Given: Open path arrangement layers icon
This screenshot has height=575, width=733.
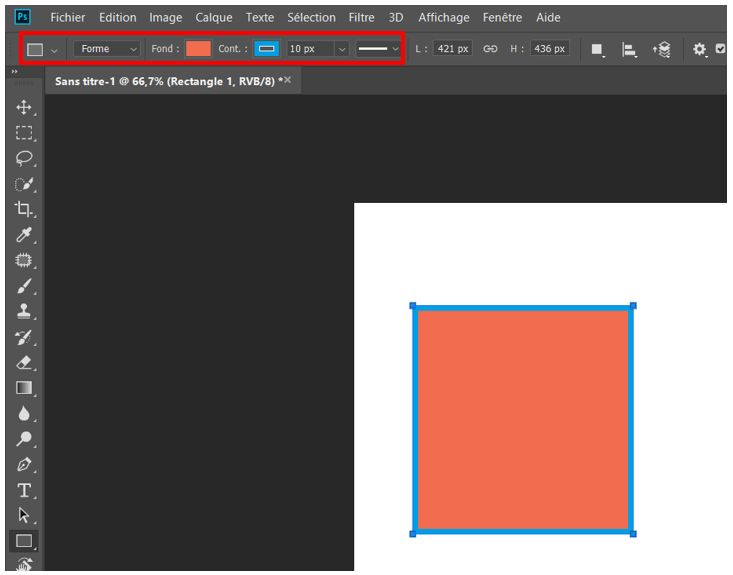Looking at the screenshot, I should click(x=662, y=49).
